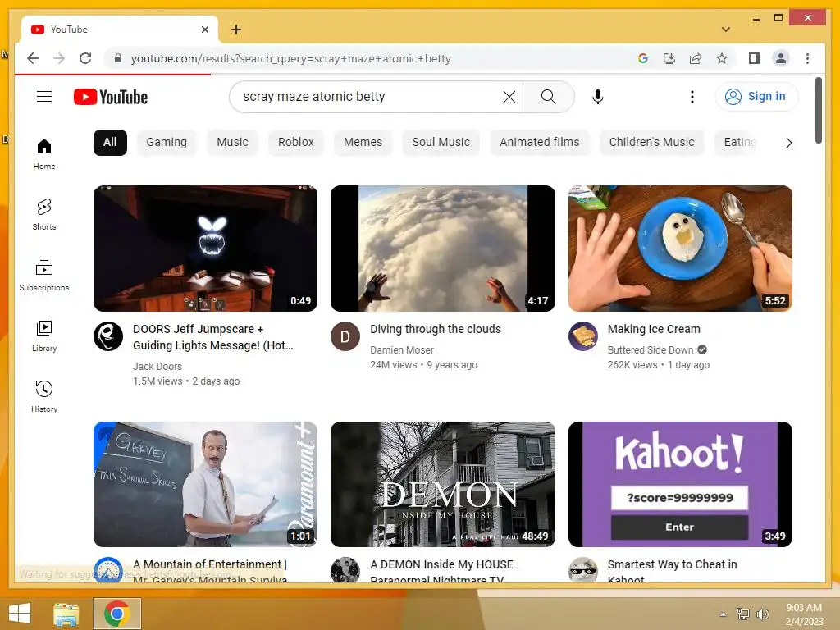The height and width of the screenshot is (630, 840).
Task: Open DOORS Jeff Jumpscare video thumbnail
Action: pos(205,248)
